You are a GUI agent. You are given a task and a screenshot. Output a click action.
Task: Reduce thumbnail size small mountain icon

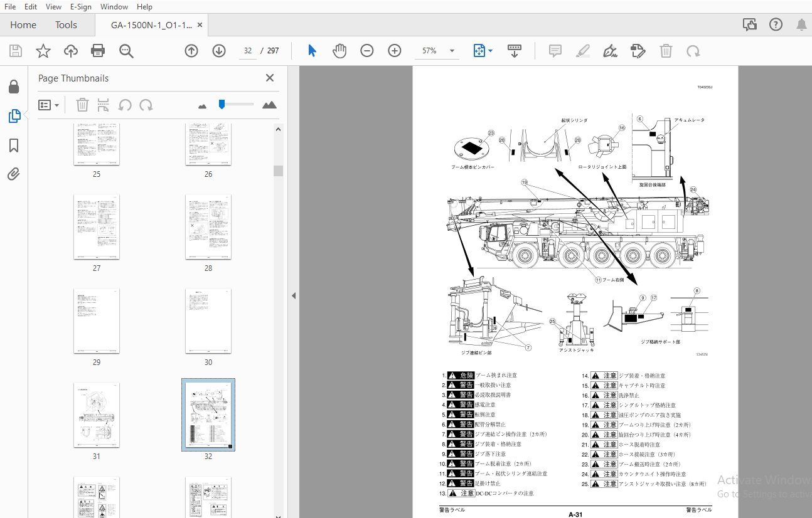202,106
